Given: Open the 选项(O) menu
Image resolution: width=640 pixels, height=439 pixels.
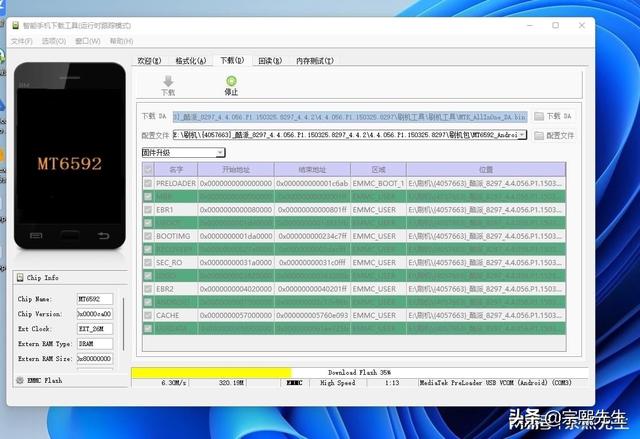Looking at the screenshot, I should coord(54,41).
